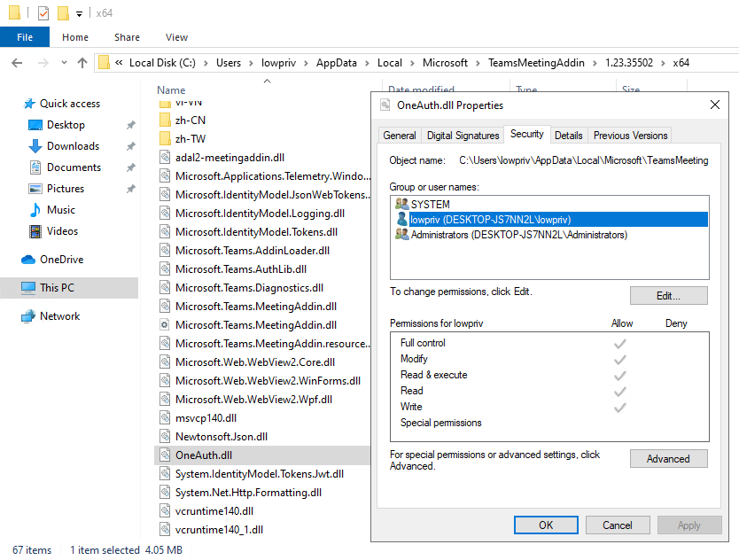Click the msvcp140.dll file icon
Image resolution: width=739 pixels, height=560 pixels.
click(x=165, y=417)
